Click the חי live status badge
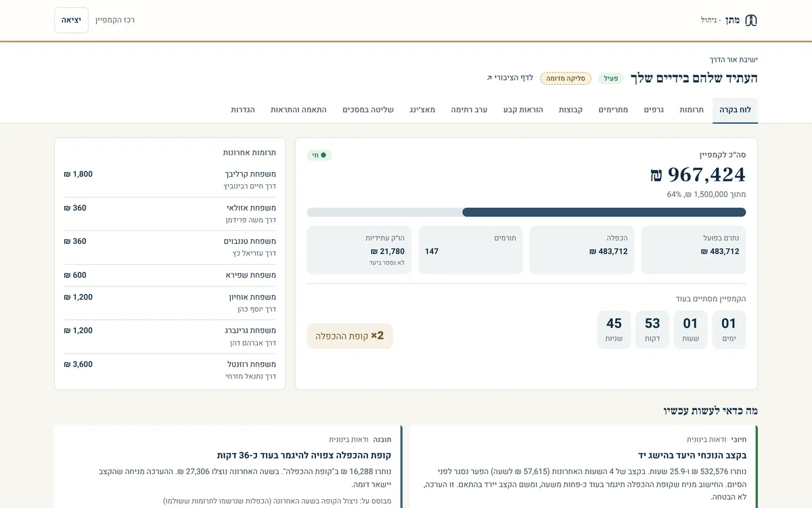 (x=319, y=155)
